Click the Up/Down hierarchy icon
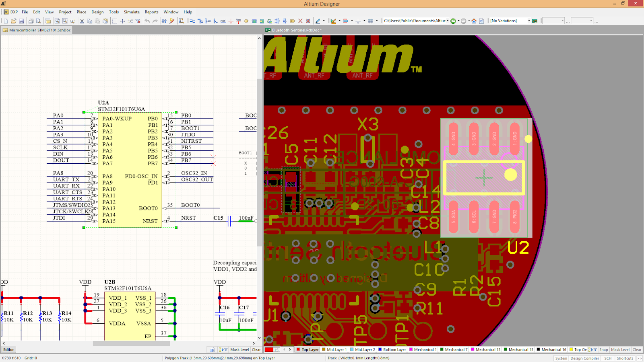 pyautogui.click(x=164, y=21)
